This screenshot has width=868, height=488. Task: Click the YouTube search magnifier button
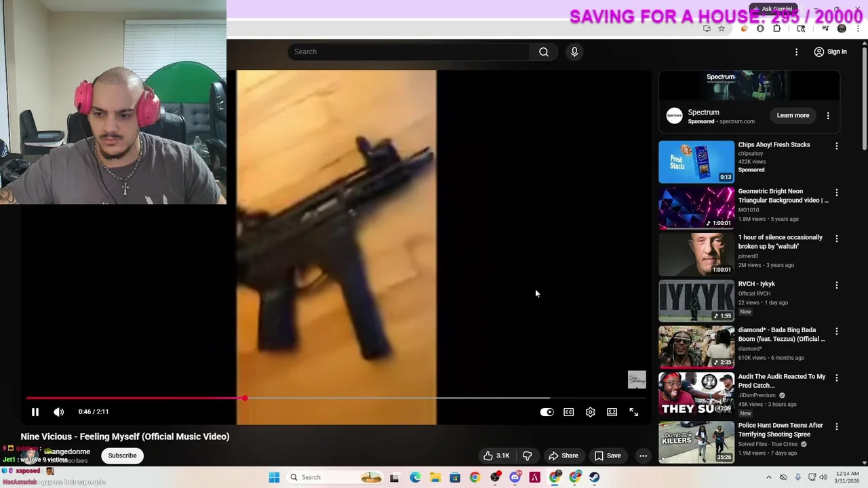pyautogui.click(x=544, y=52)
